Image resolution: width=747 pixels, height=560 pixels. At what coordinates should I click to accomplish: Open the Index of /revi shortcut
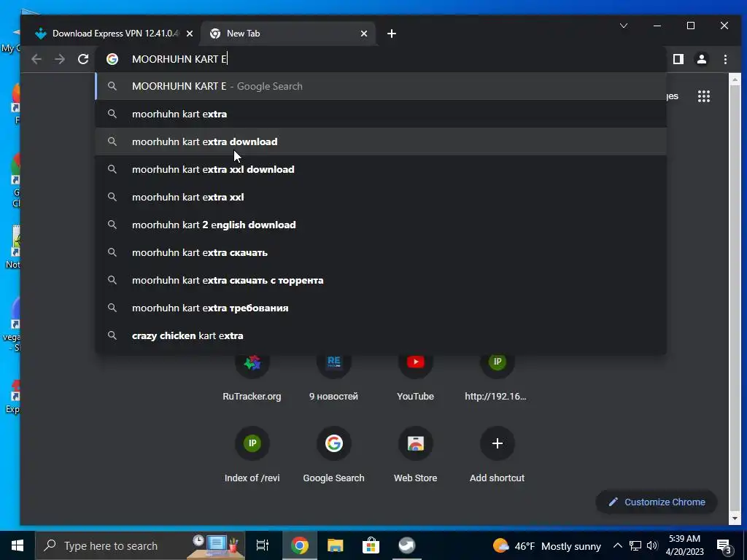point(252,454)
